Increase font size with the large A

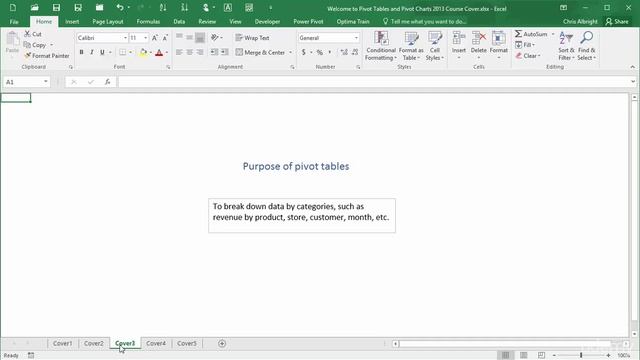click(x=155, y=38)
